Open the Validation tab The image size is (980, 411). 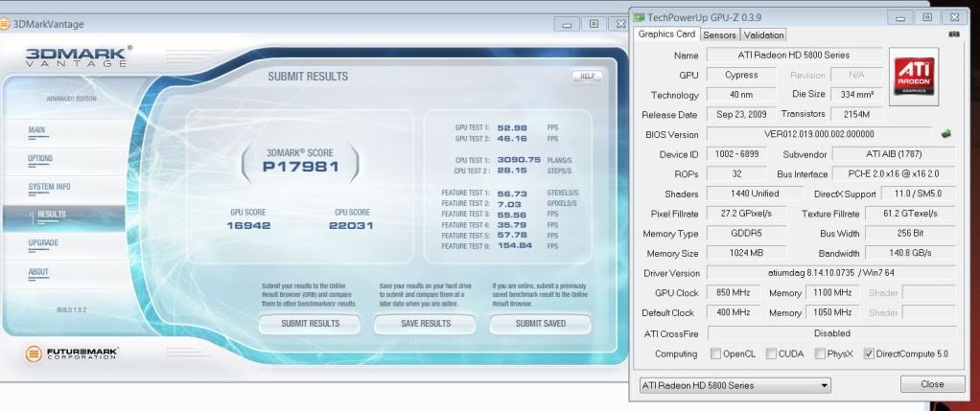point(763,35)
